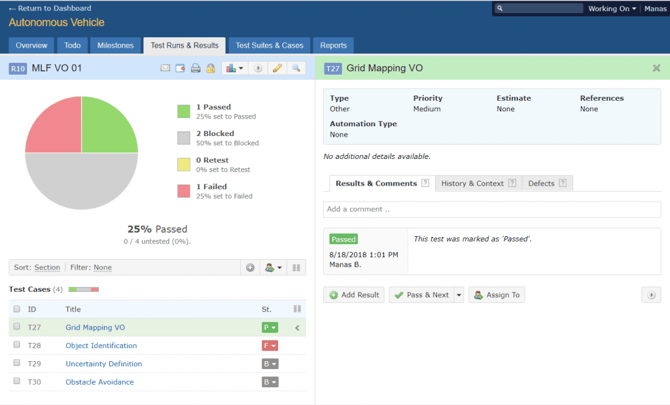Check the T27 row checkbox

(17, 327)
